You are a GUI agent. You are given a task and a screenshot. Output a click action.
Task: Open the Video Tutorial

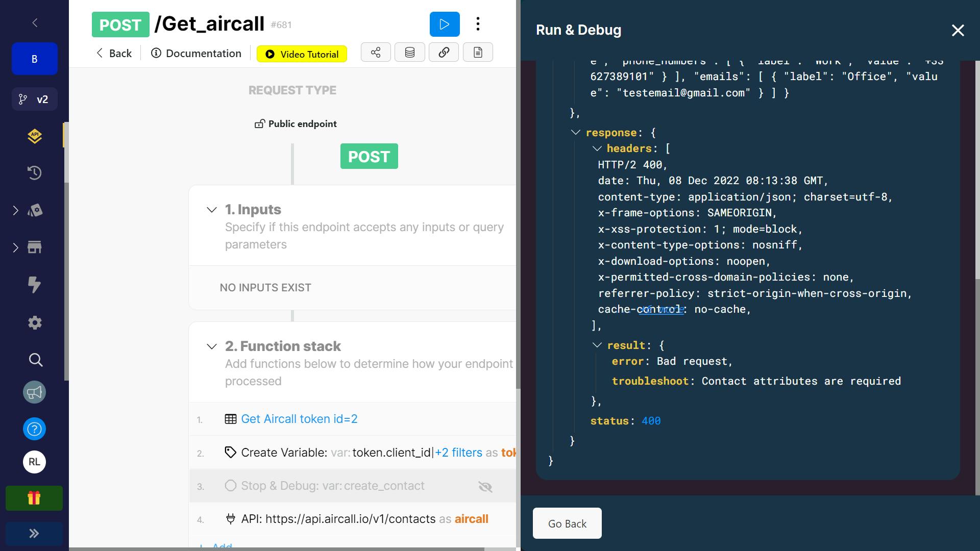(x=302, y=54)
